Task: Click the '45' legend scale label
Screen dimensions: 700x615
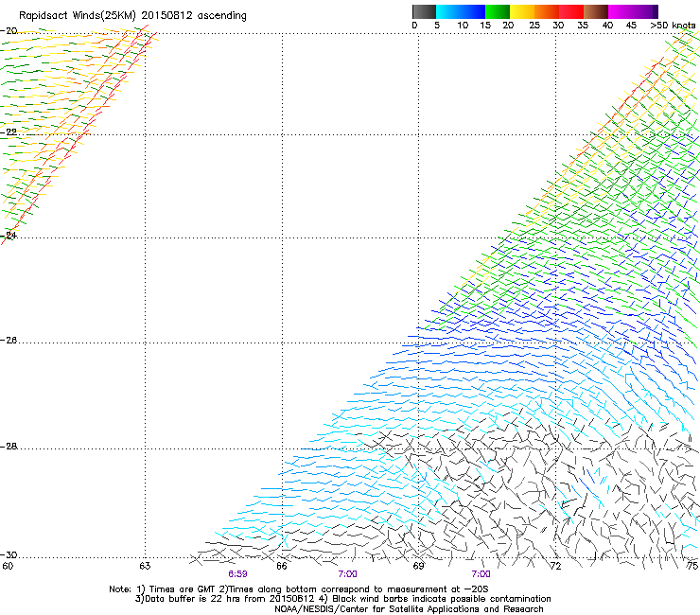Action: 631,26
